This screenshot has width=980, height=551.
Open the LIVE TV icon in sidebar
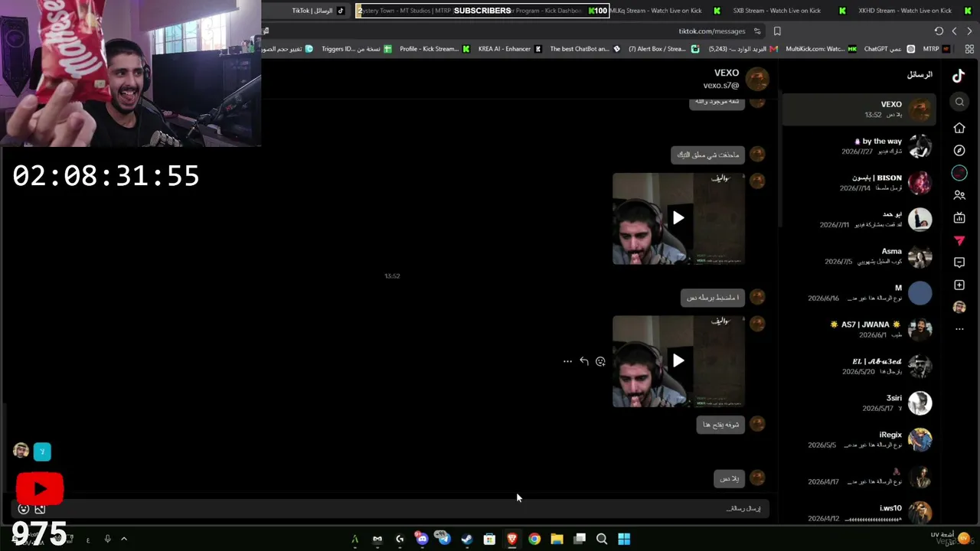pos(959,218)
